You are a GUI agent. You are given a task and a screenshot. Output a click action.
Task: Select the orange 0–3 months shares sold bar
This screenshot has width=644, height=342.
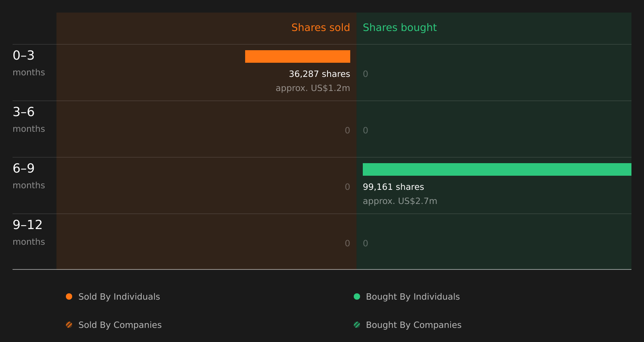(x=298, y=56)
